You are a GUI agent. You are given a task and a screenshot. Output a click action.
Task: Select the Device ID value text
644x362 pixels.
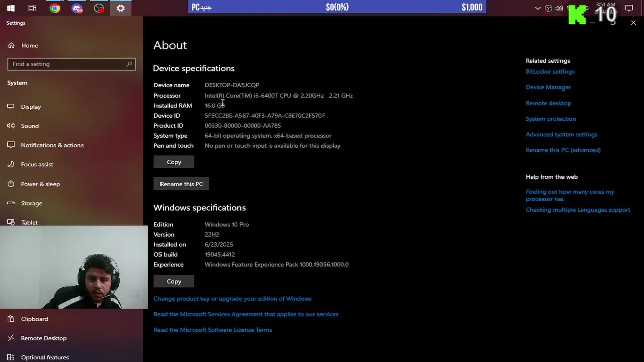click(265, 116)
